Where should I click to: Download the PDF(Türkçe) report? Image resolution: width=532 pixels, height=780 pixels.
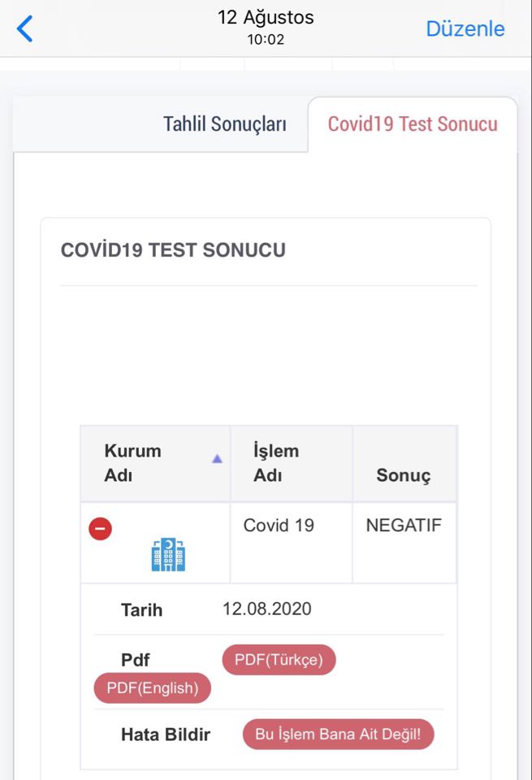pyautogui.click(x=279, y=660)
